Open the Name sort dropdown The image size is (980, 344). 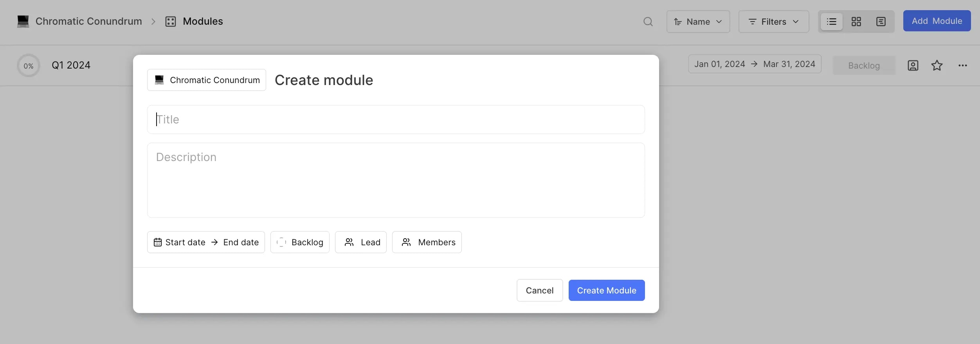[x=698, y=22]
